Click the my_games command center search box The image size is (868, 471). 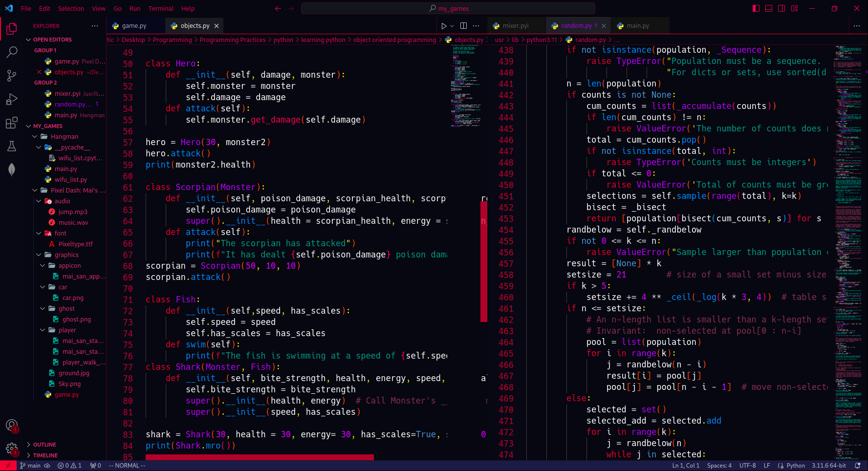click(448, 8)
